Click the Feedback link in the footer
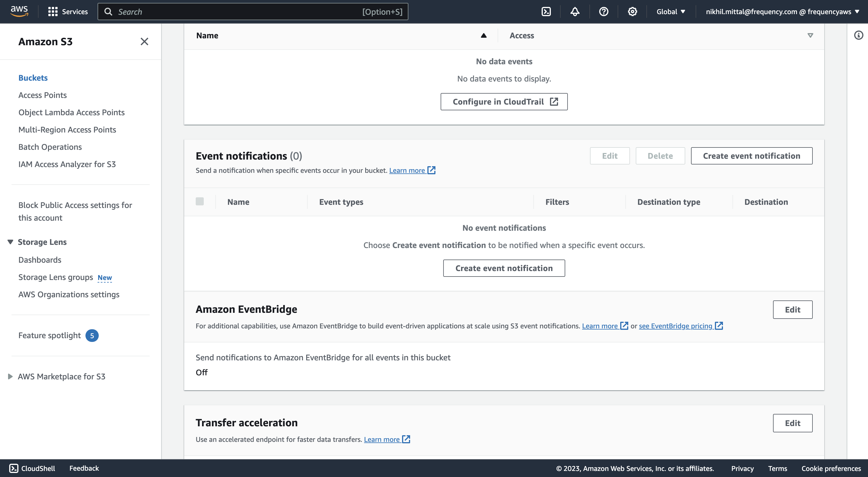The width and height of the screenshot is (868, 477). pos(84,468)
